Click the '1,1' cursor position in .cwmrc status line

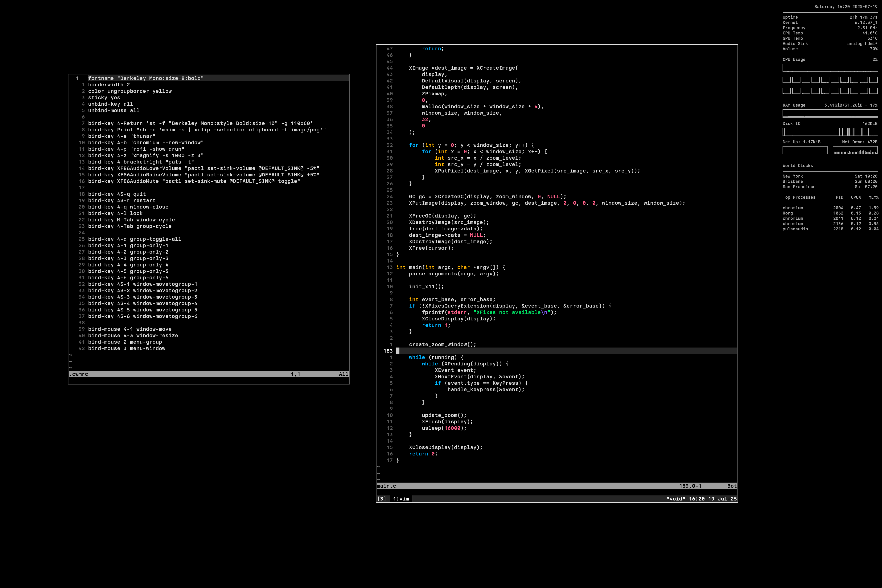click(x=296, y=374)
